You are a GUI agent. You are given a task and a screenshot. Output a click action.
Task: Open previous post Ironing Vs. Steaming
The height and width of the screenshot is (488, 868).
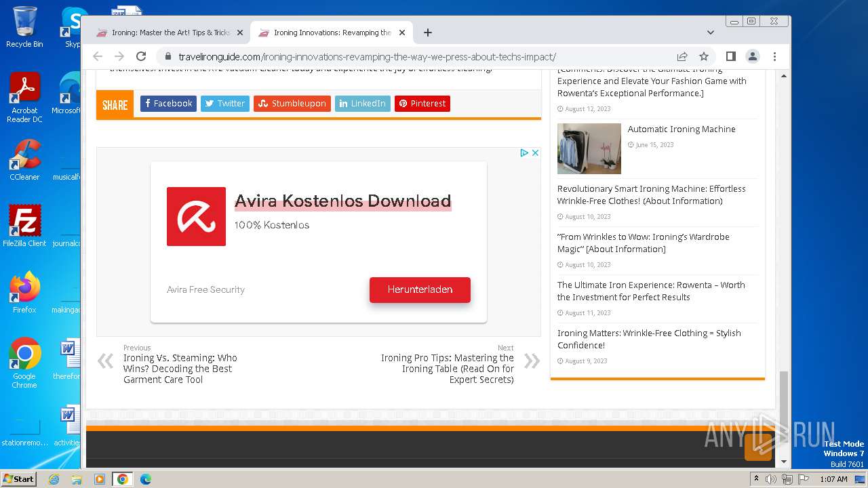click(x=180, y=369)
